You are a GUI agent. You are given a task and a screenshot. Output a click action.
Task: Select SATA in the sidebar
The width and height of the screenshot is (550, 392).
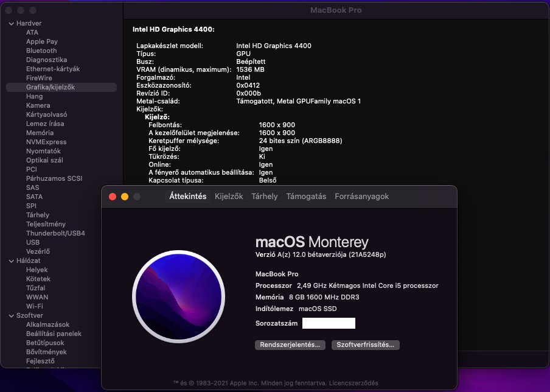coord(34,197)
